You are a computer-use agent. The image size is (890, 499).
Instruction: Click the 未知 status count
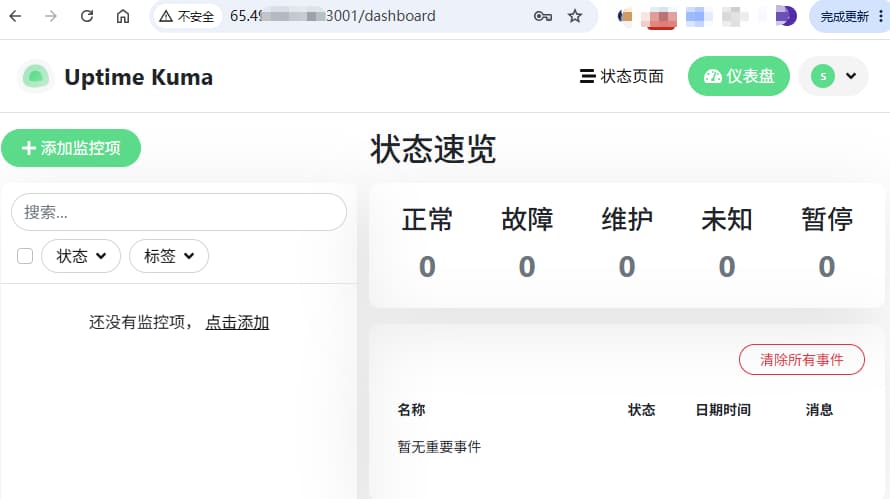tap(727, 267)
